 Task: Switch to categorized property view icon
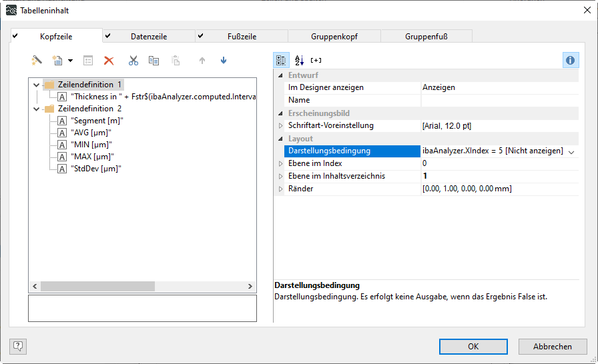[x=282, y=60]
